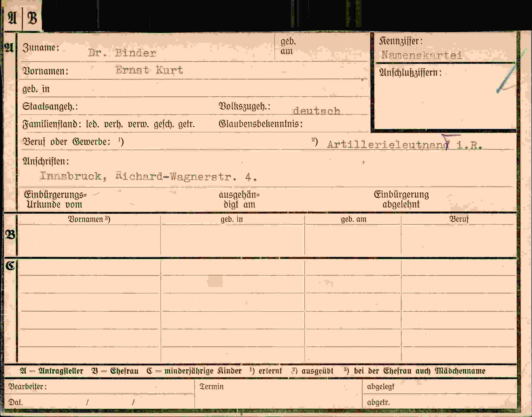Click the 'Dat.' label at bottom left
532x417 pixels.
[16, 402]
